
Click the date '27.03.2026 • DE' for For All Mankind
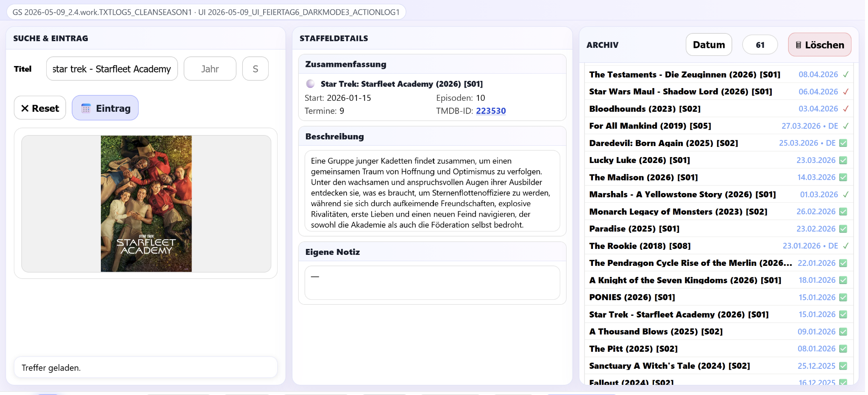[810, 126]
